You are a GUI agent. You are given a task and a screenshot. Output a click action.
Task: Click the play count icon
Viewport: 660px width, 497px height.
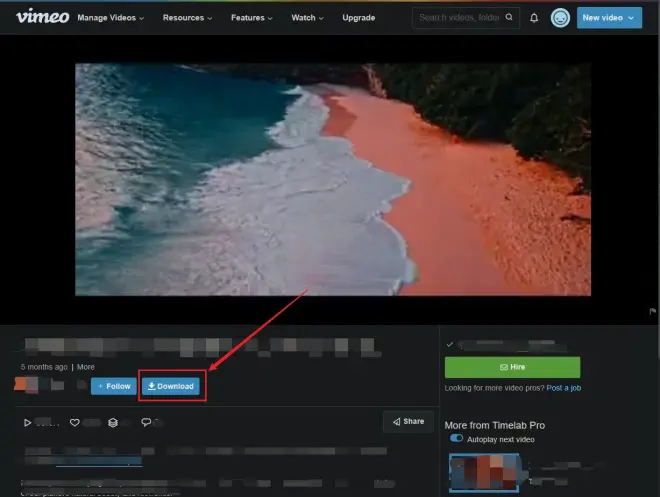[x=27, y=423]
